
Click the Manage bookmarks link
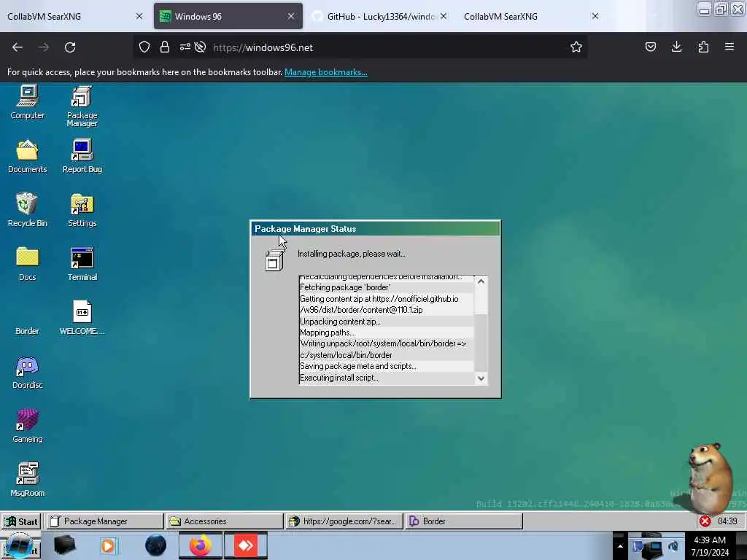coord(326,72)
